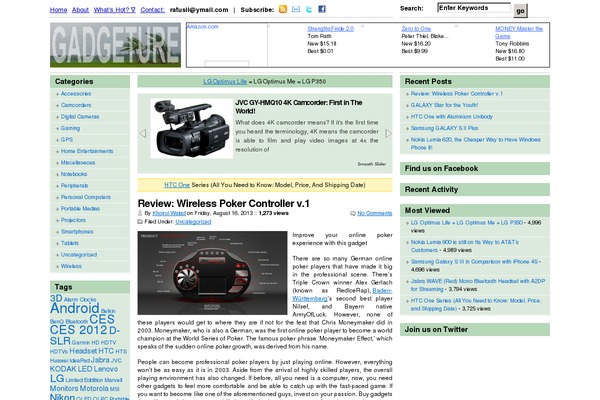Jump to No Comments link
Screen dimensions: 600x400
(375, 213)
